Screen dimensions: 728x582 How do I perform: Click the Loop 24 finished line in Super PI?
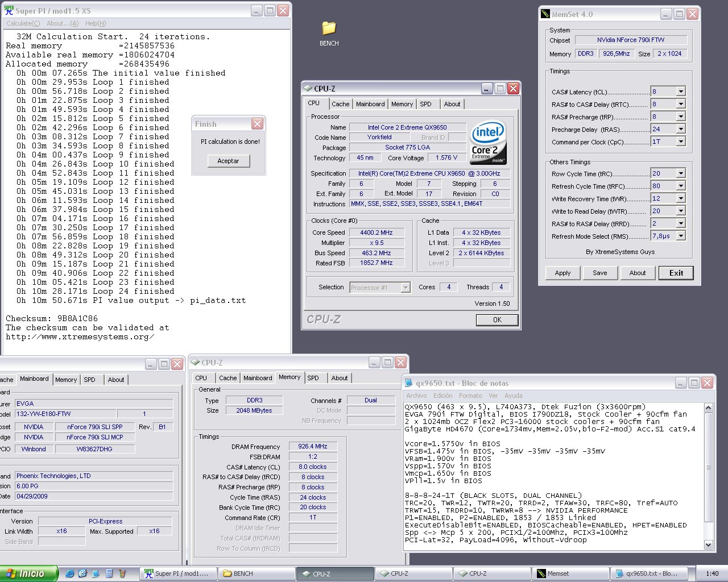[x=96, y=291]
